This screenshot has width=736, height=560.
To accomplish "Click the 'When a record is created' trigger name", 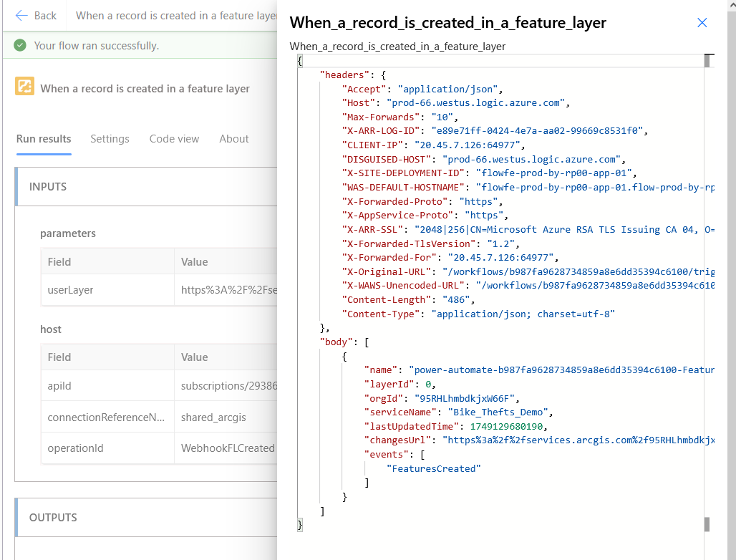I will (145, 89).
